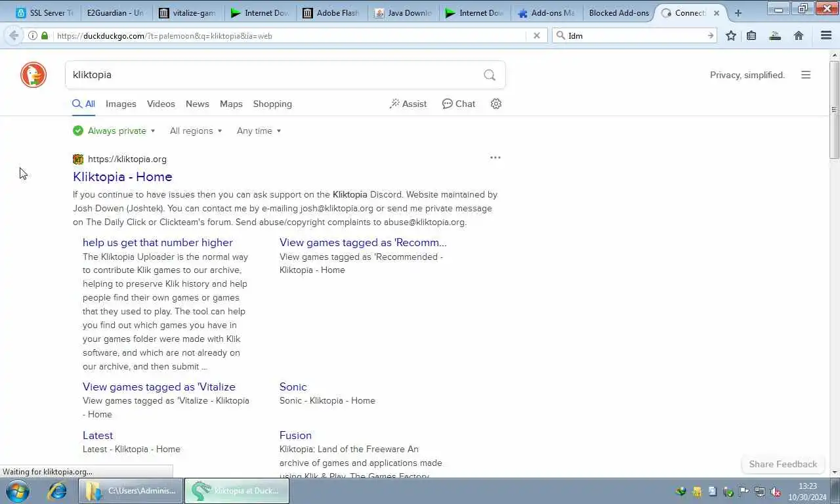Click the Windows Start orb
Viewport: 840px width, 504px height.
18,491
